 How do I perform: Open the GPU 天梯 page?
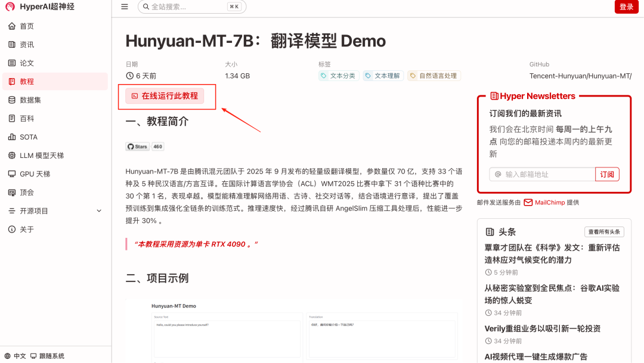tap(35, 174)
